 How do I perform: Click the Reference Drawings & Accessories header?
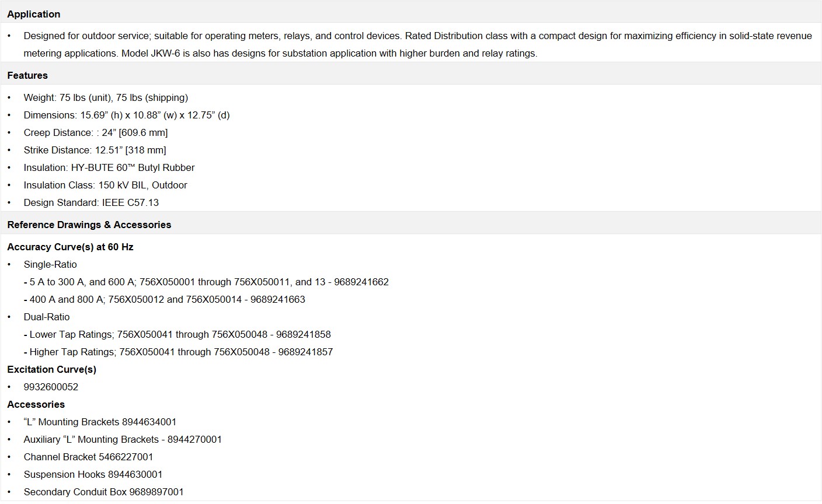(x=89, y=225)
